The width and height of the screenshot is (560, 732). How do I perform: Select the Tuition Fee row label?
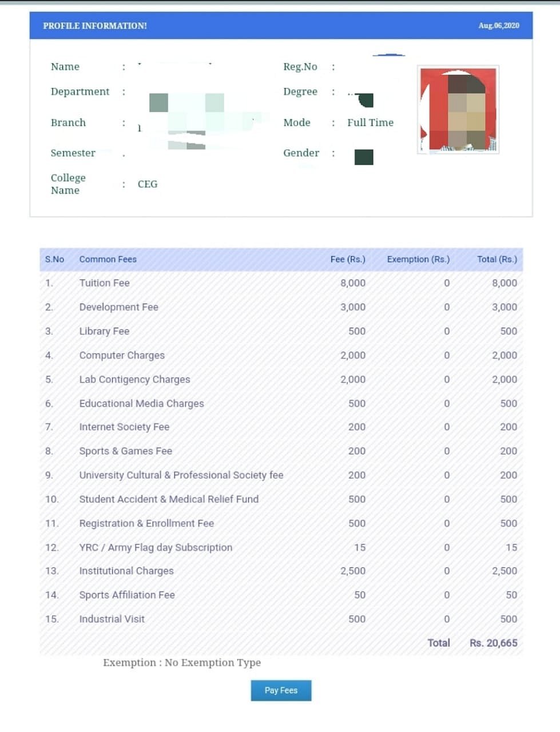[104, 283]
